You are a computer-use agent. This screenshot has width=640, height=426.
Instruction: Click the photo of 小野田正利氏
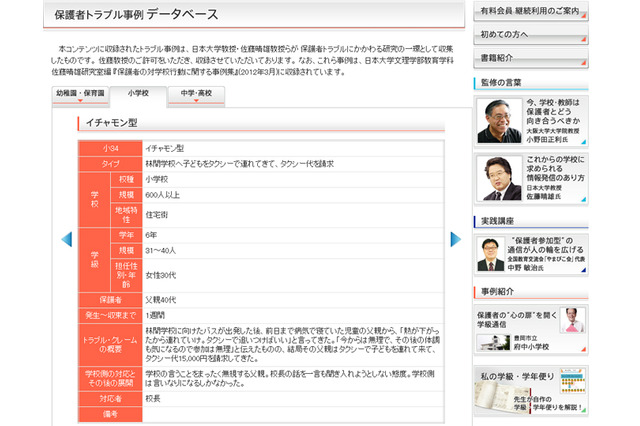tap(499, 121)
